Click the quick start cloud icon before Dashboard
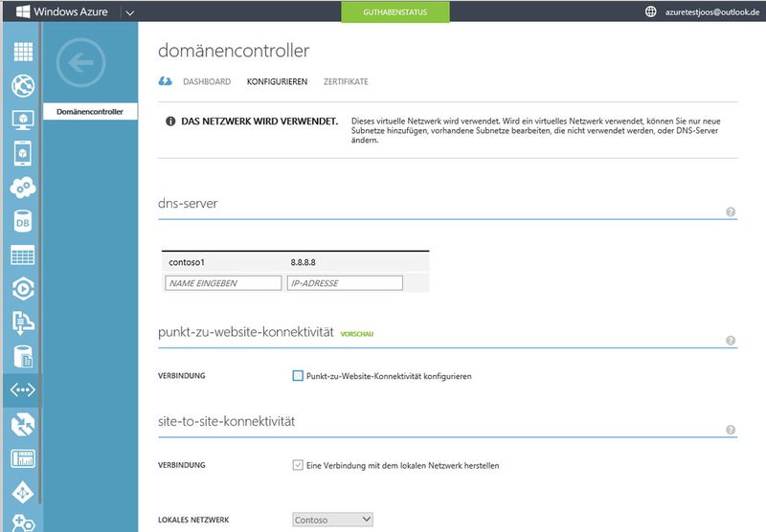 click(165, 81)
